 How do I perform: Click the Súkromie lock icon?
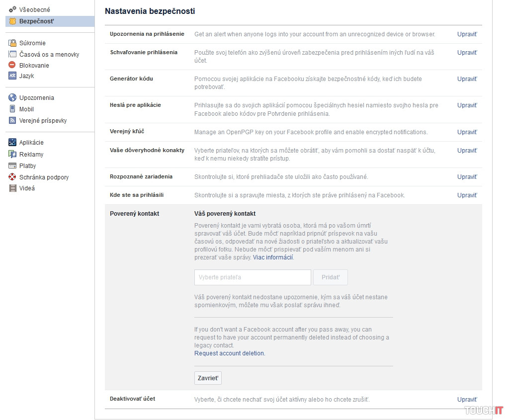(12, 43)
